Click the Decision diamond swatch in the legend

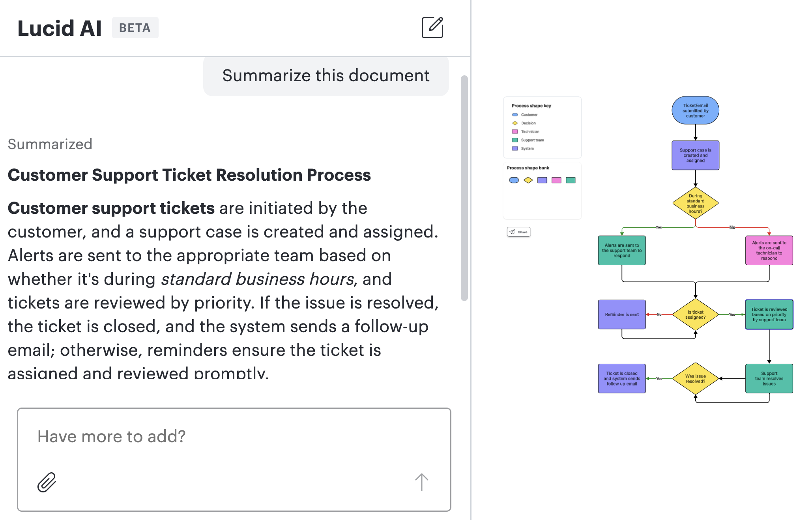pyautogui.click(x=515, y=123)
